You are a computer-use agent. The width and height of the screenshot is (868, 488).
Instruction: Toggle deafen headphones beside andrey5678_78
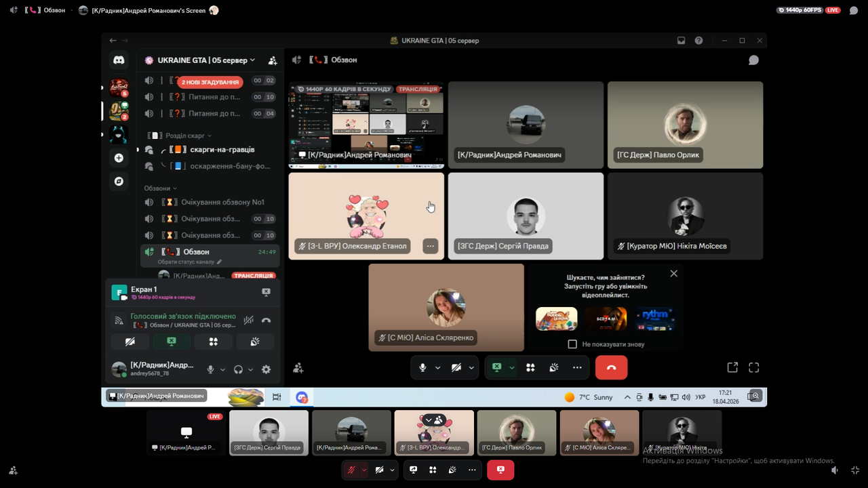pos(238,369)
